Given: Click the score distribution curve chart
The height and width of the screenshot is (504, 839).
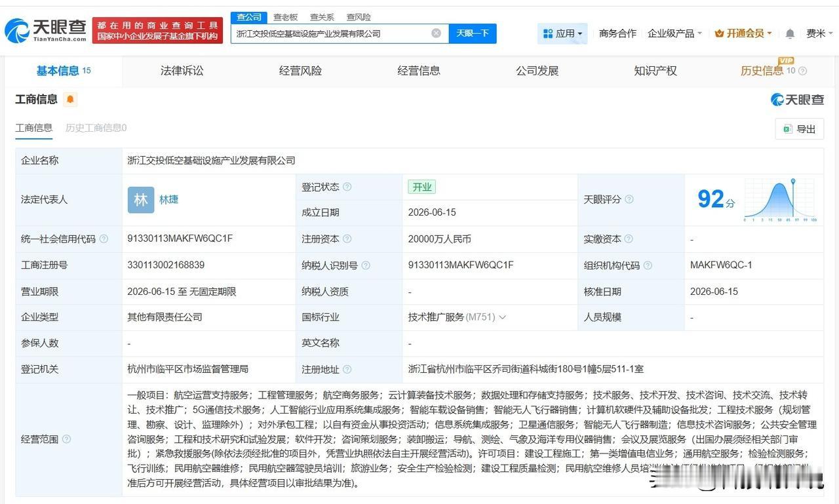Looking at the screenshot, I should click(779, 200).
